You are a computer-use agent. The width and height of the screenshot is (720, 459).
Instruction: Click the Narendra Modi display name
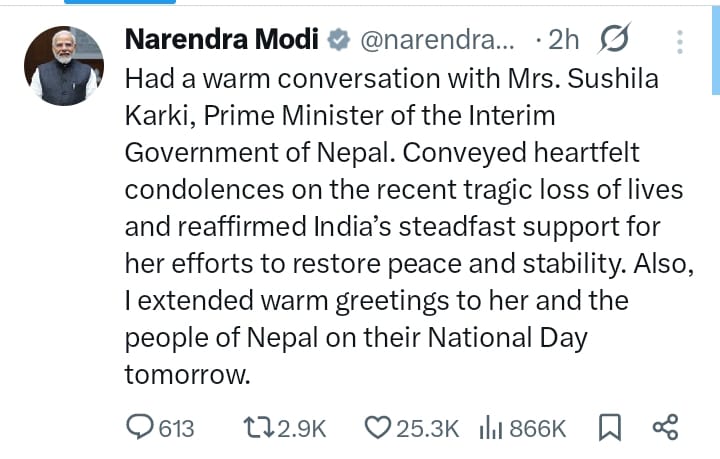point(222,39)
